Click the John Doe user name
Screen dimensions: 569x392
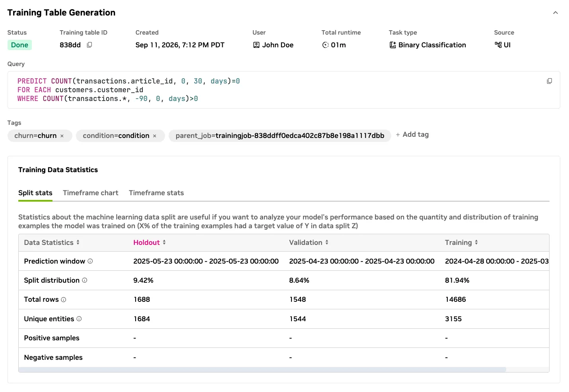pyautogui.click(x=278, y=45)
